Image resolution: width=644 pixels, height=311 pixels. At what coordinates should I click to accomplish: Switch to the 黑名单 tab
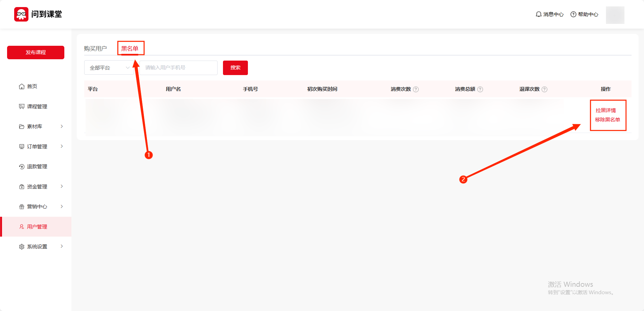point(130,48)
